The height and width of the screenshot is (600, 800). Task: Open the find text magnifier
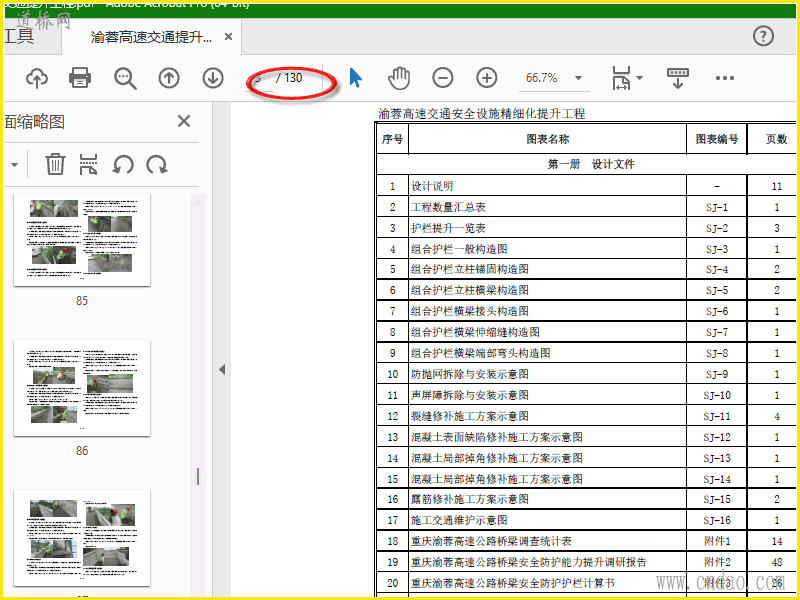coord(125,78)
